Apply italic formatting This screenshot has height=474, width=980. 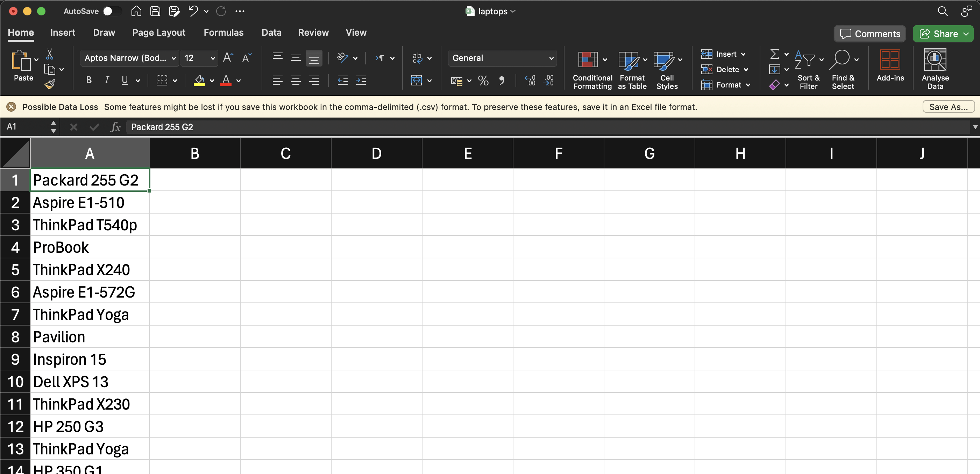tap(107, 80)
